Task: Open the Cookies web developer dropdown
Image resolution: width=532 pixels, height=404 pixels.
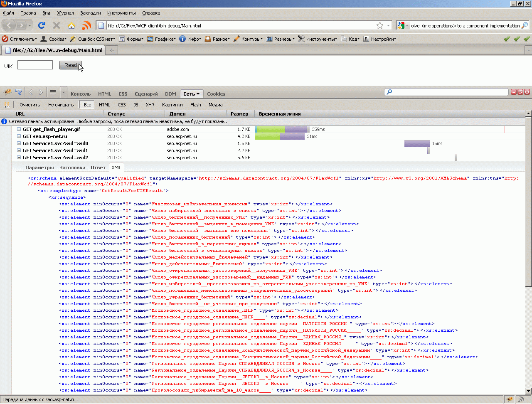Action: pyautogui.click(x=53, y=39)
